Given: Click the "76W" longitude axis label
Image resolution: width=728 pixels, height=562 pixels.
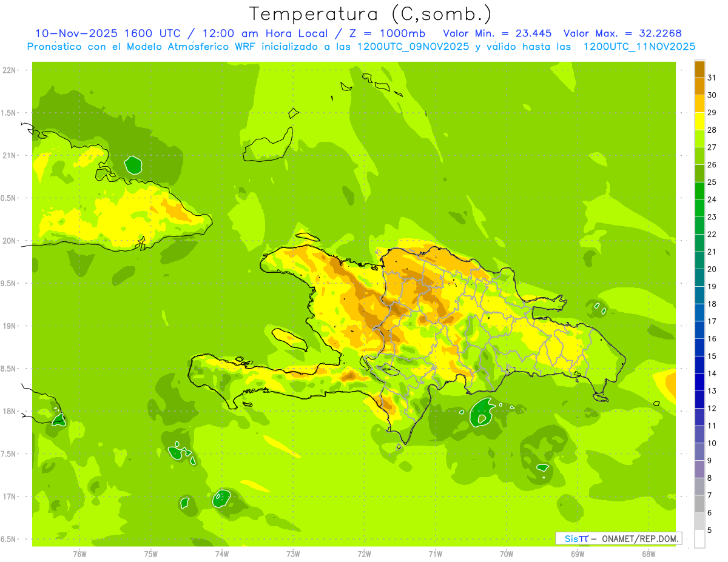Looking at the screenshot, I should pyautogui.click(x=79, y=554).
